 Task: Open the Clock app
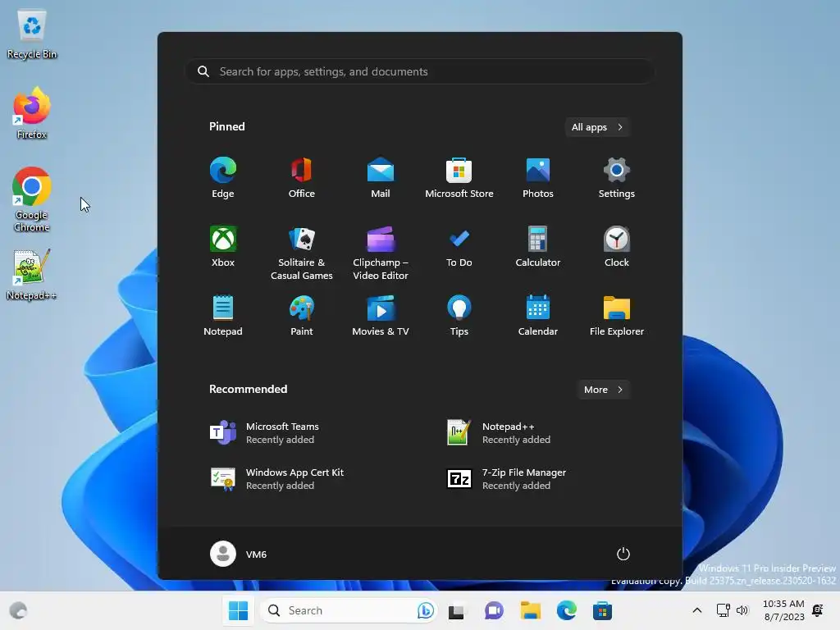pos(617,247)
